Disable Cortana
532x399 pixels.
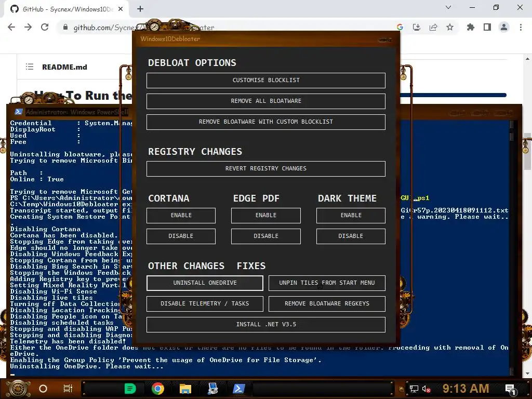(x=181, y=236)
